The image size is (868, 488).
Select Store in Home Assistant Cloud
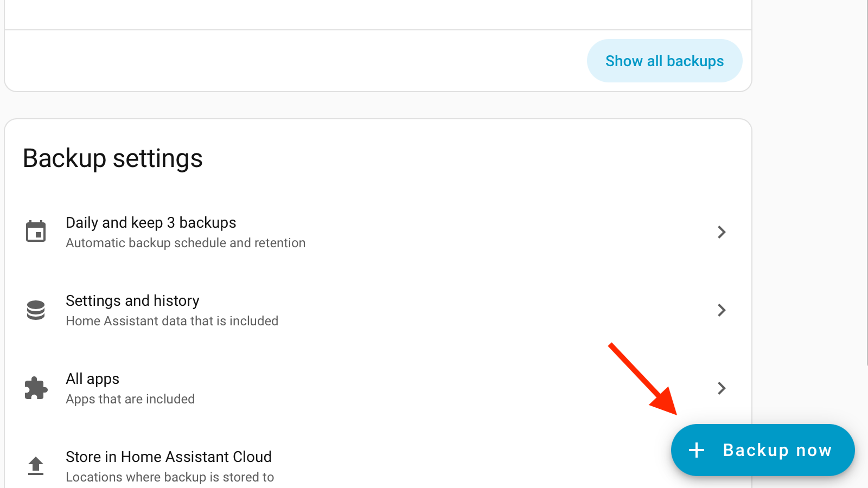(168, 457)
